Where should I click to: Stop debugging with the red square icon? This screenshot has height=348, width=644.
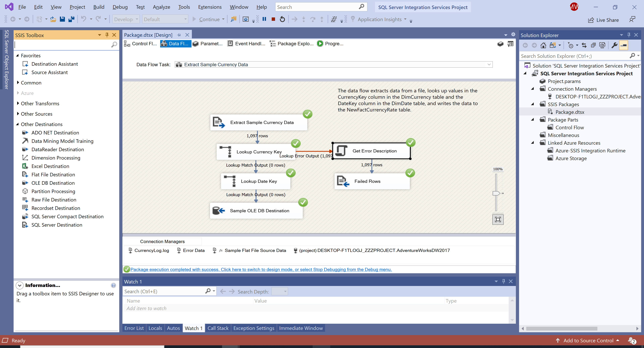tap(273, 19)
